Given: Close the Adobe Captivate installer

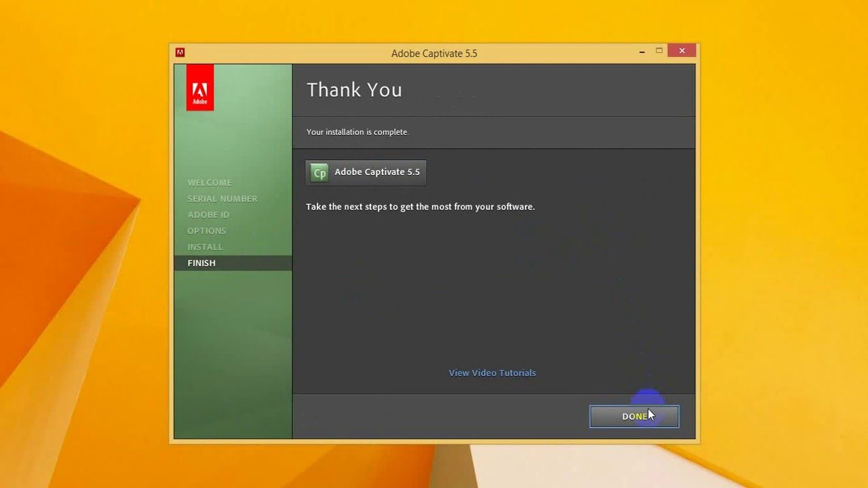Looking at the screenshot, I should click(x=681, y=50).
